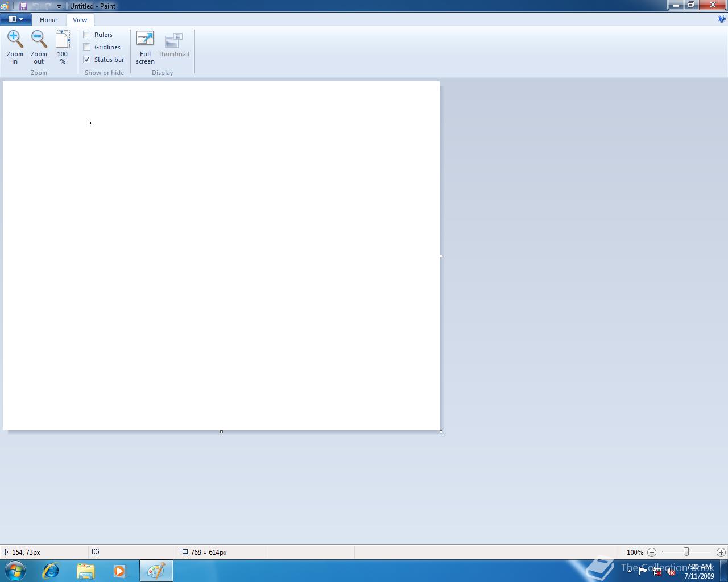Save the file from the quick access toolbar

23,6
